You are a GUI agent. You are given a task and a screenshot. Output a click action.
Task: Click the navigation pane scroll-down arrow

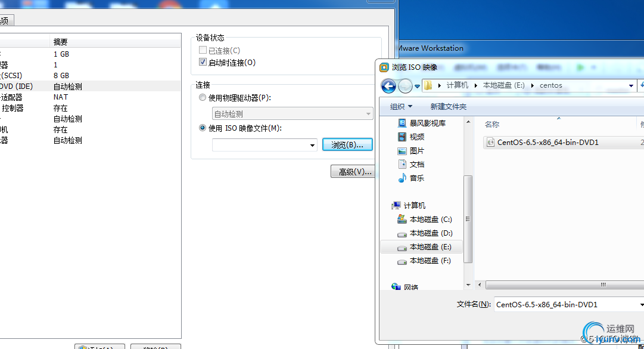click(x=468, y=285)
